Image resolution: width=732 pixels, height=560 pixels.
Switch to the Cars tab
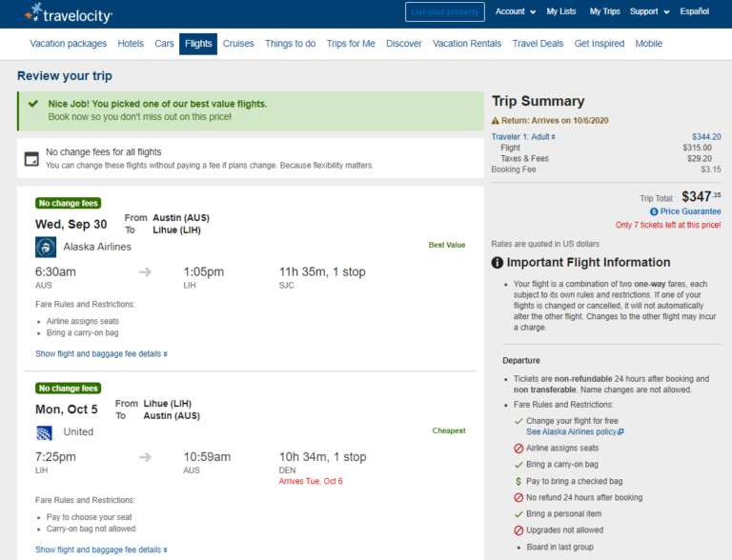(164, 44)
